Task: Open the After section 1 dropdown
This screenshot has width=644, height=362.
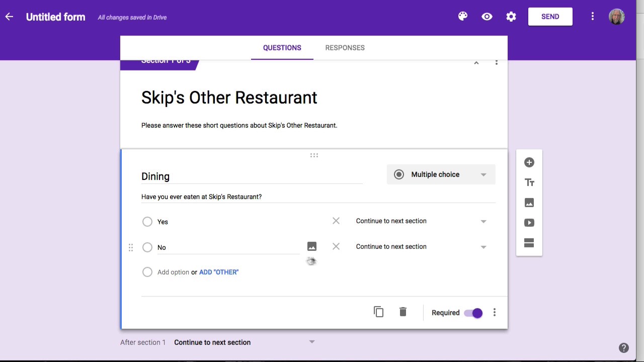Action: 245,342
